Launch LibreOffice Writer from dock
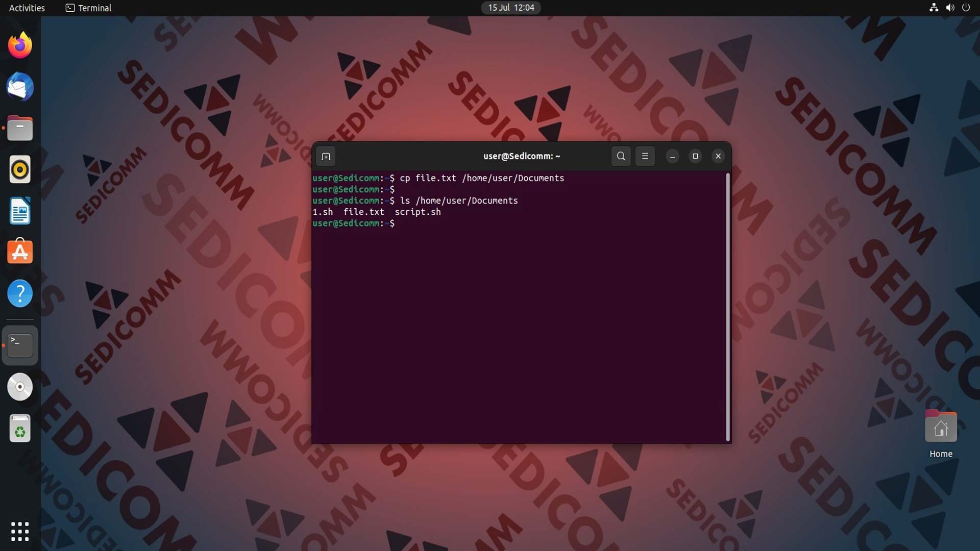Image resolution: width=980 pixels, height=551 pixels. (x=20, y=211)
